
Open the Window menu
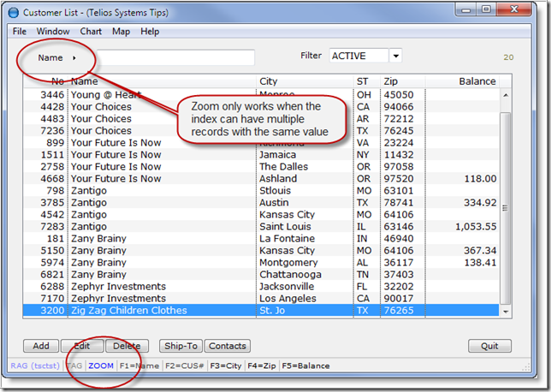pos(53,32)
